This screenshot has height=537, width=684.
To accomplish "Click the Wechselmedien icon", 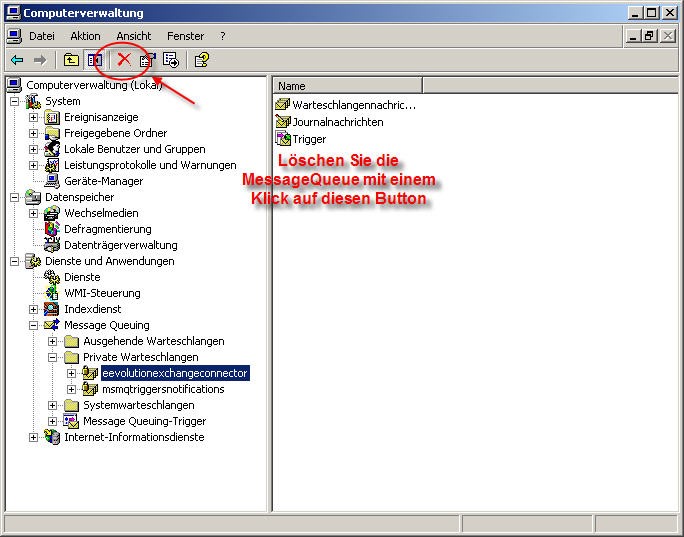I will 52,213.
